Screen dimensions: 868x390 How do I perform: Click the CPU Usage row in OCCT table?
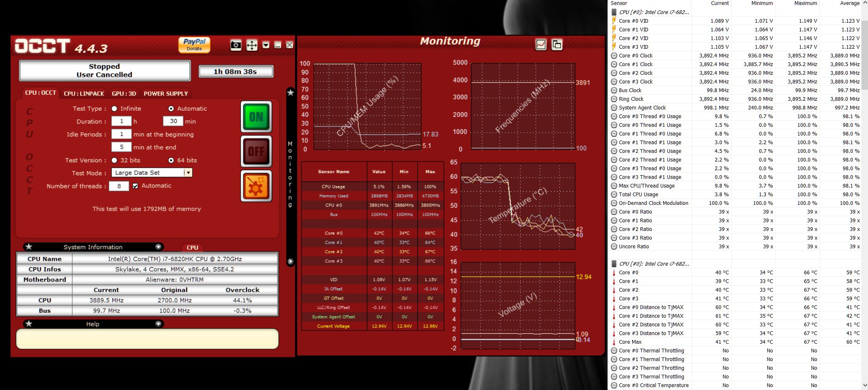(372, 186)
